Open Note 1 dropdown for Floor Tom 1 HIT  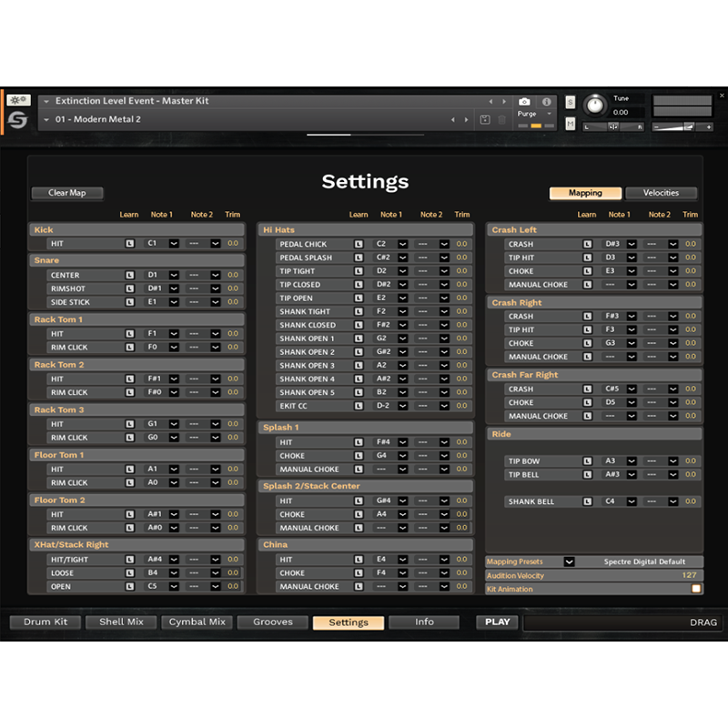tap(174, 470)
